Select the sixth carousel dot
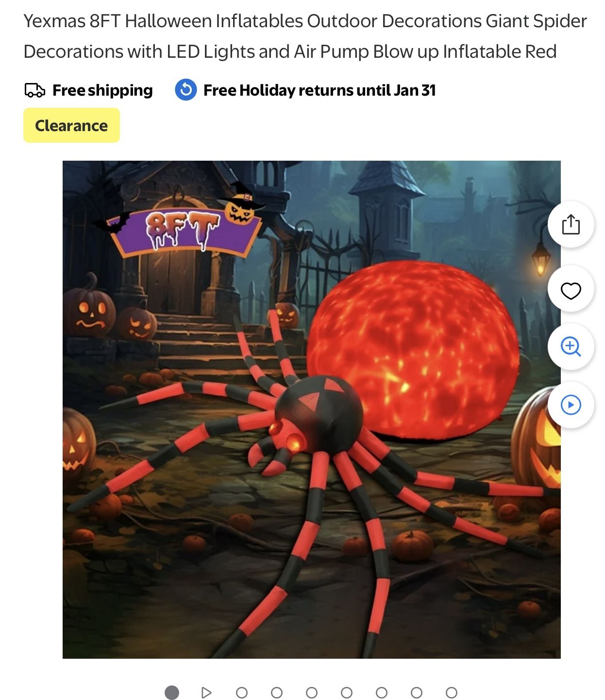 (x=347, y=692)
